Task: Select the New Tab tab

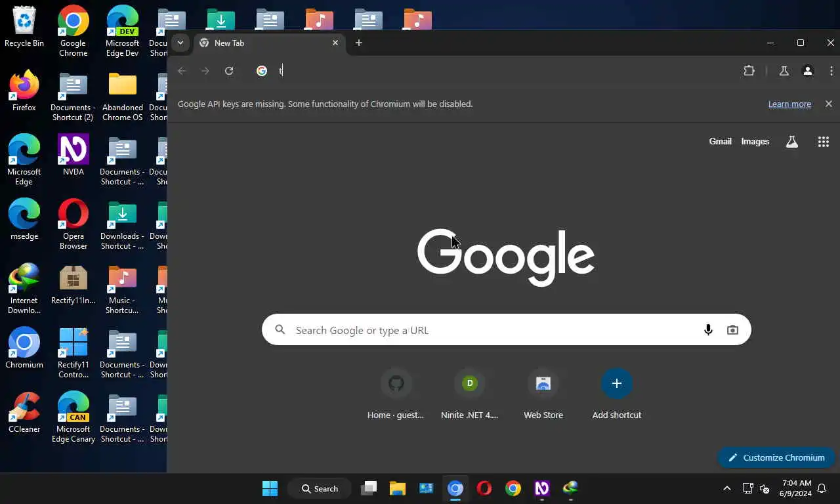Action: click(x=269, y=43)
